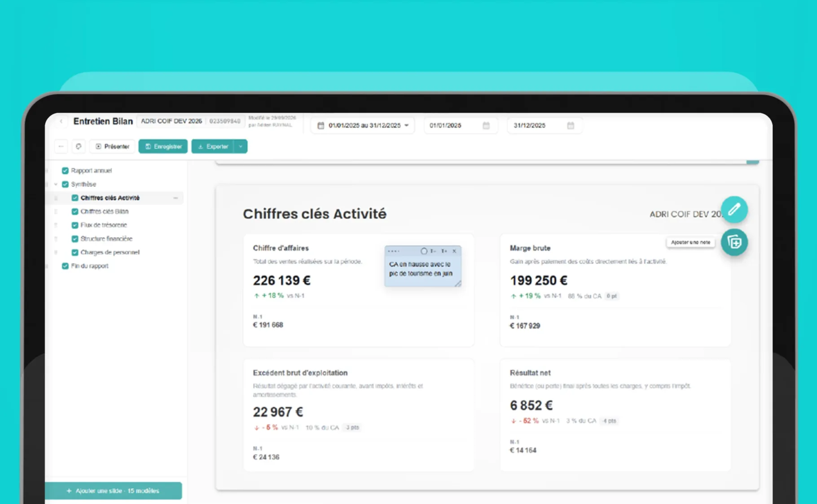Select Chiffres clés Bilan slide
817x504 pixels.
pyautogui.click(x=105, y=211)
